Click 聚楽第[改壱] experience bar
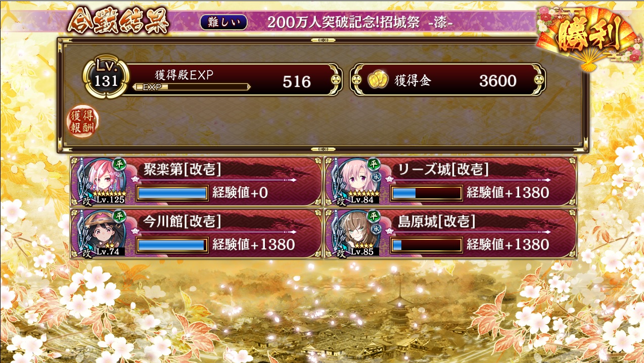 point(172,193)
